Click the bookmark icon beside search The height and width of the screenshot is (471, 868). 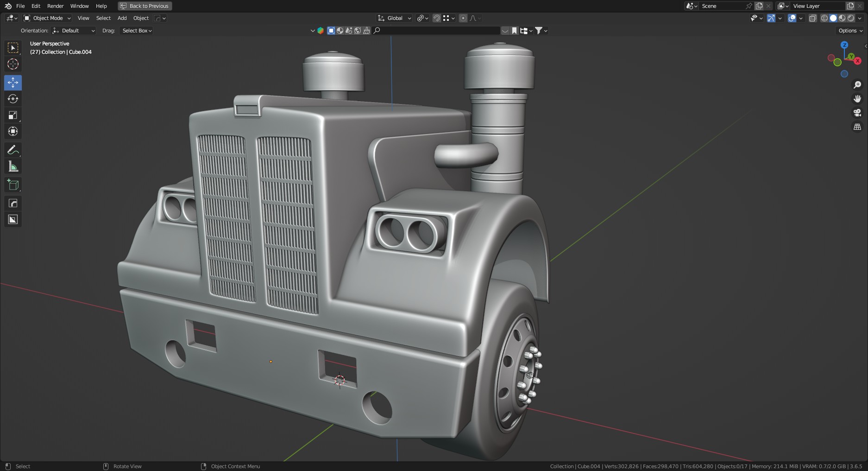(x=514, y=31)
